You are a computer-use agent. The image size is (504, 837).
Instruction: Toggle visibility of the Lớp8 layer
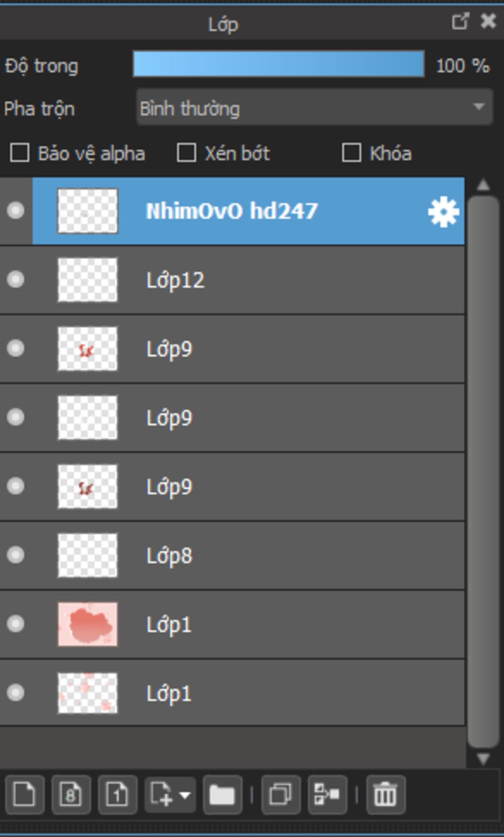(16, 555)
